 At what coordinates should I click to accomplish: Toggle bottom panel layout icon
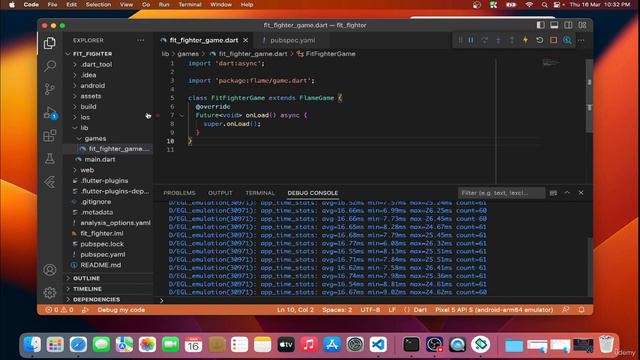point(554,25)
